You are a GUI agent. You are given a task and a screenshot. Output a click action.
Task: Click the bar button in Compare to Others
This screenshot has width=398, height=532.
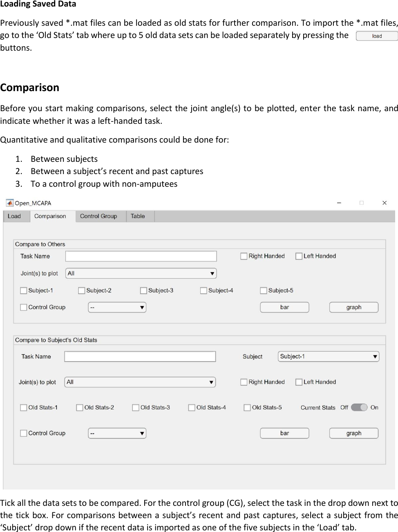(284, 307)
